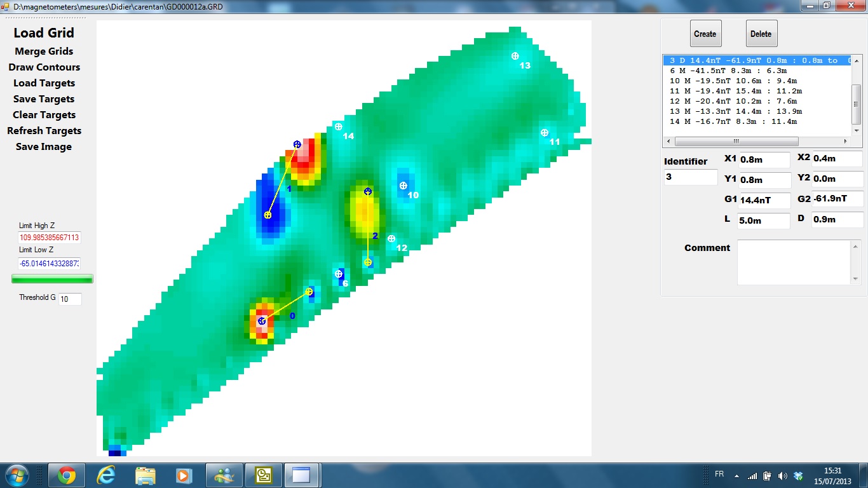The height and width of the screenshot is (488, 868).
Task: Launch Google Chrome from the taskbar
Action: tap(67, 475)
